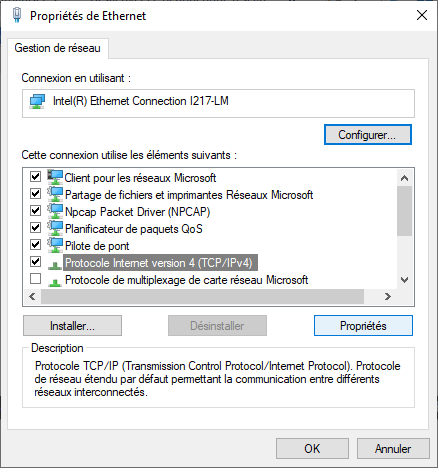
Task: Click the list's up scroll arrow
Action: click(x=404, y=178)
